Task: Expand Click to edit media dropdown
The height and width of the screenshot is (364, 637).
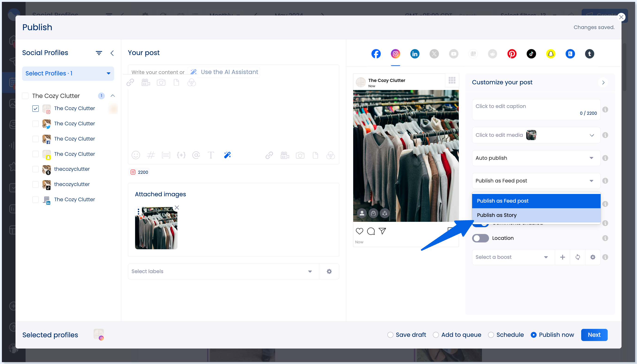Action: (x=536, y=135)
